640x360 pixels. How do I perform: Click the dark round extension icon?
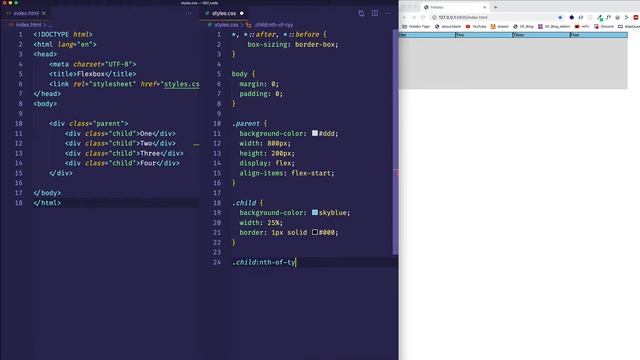(571, 18)
